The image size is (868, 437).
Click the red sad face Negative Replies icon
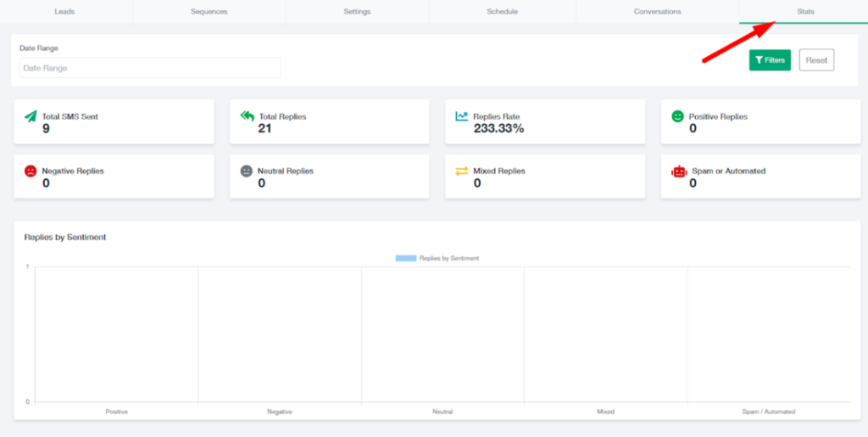(31, 171)
